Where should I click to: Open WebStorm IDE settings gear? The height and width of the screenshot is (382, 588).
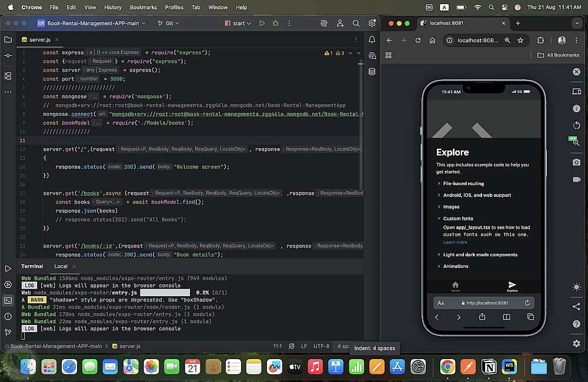372,24
